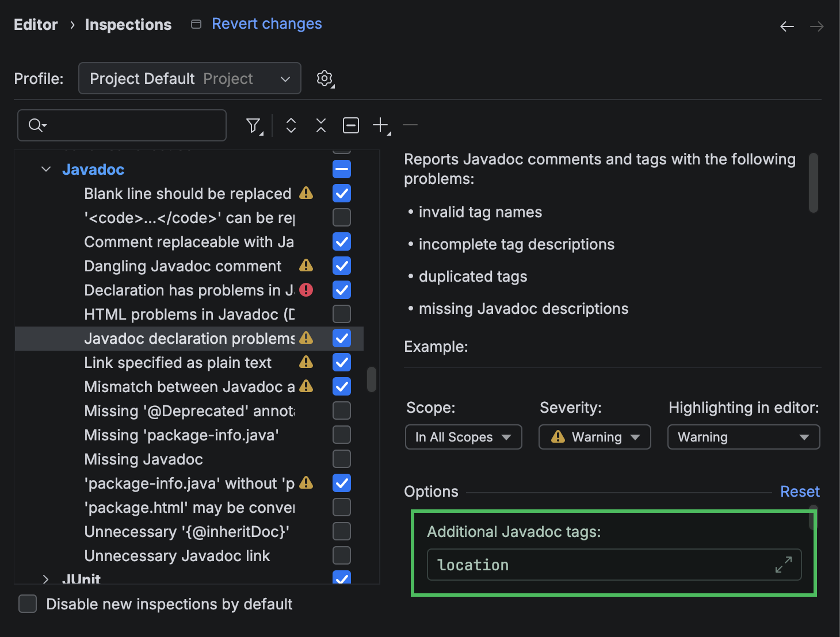
Task: Select Javadoc declaration problems row
Action: (189, 339)
